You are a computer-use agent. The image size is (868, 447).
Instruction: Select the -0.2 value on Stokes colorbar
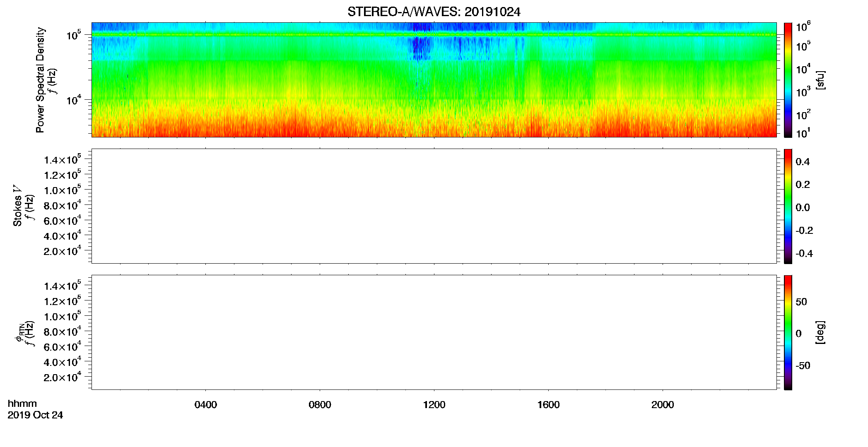click(x=804, y=231)
